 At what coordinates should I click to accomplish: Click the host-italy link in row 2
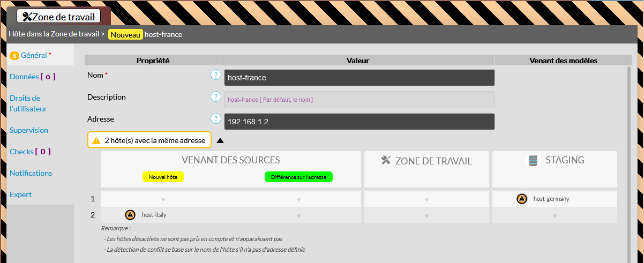pos(154,215)
